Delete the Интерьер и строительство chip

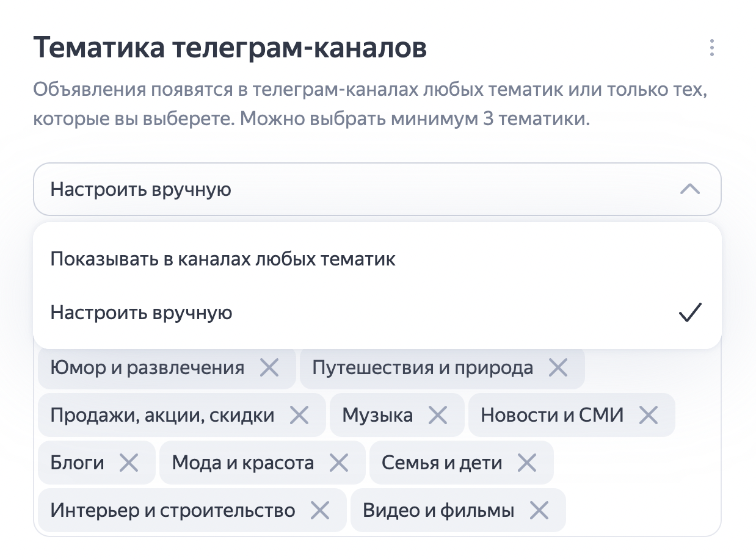click(x=319, y=510)
